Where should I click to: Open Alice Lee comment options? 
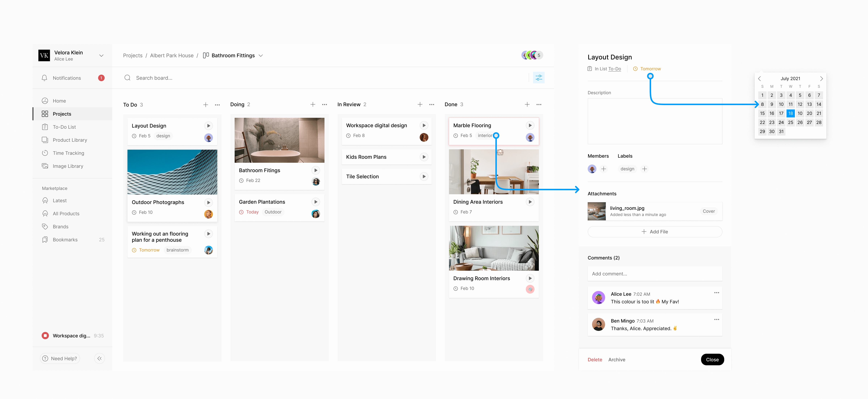click(x=716, y=292)
